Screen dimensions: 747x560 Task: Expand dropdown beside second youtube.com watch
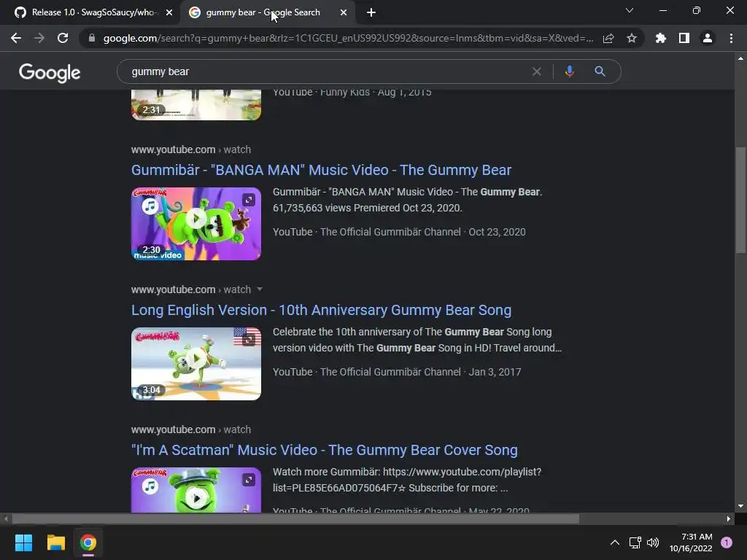(x=260, y=289)
